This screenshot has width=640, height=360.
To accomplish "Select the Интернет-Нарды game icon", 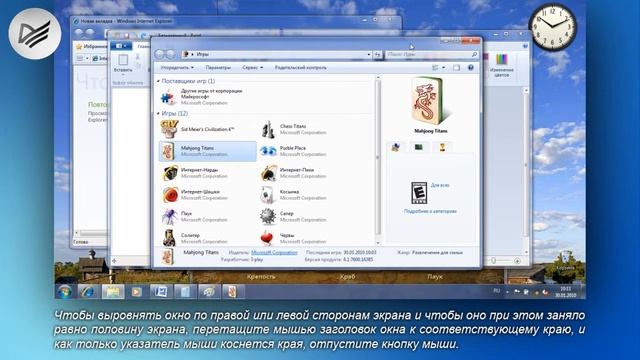I will [x=169, y=173].
